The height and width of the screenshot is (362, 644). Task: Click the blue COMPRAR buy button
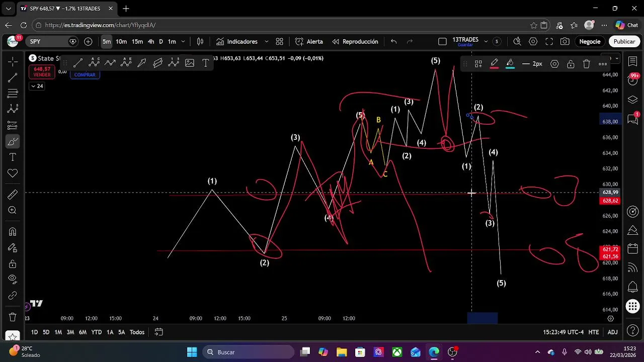tap(85, 74)
